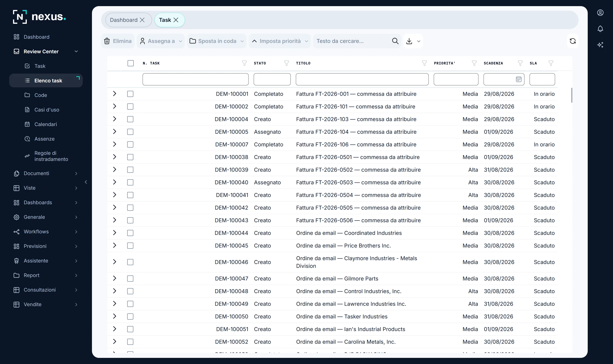Open Casi d'uso in sidebar

(x=46, y=110)
